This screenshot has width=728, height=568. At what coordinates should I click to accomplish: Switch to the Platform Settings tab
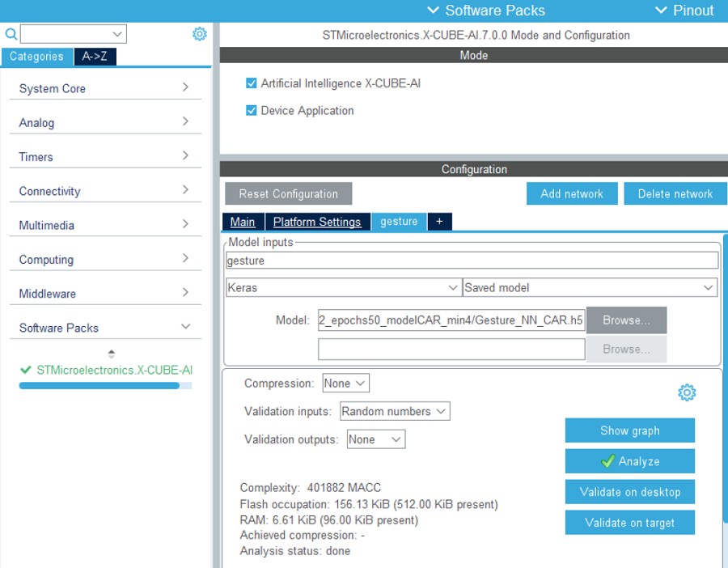[317, 222]
